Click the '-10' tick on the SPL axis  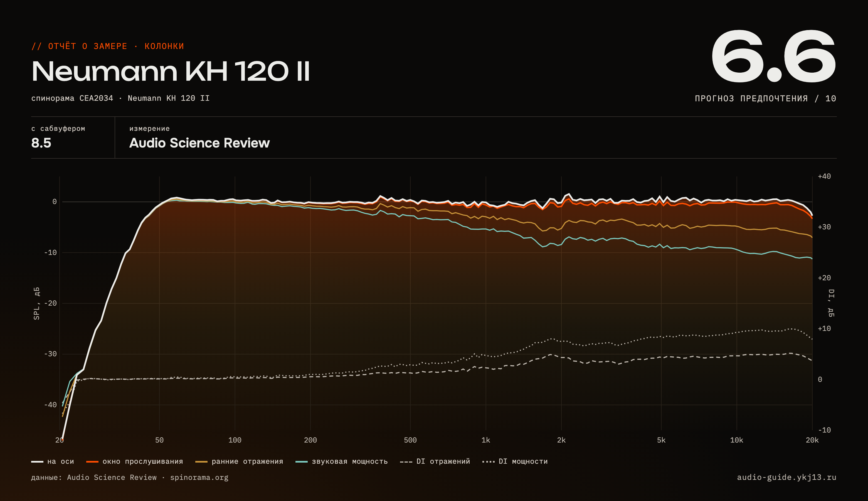(x=50, y=252)
